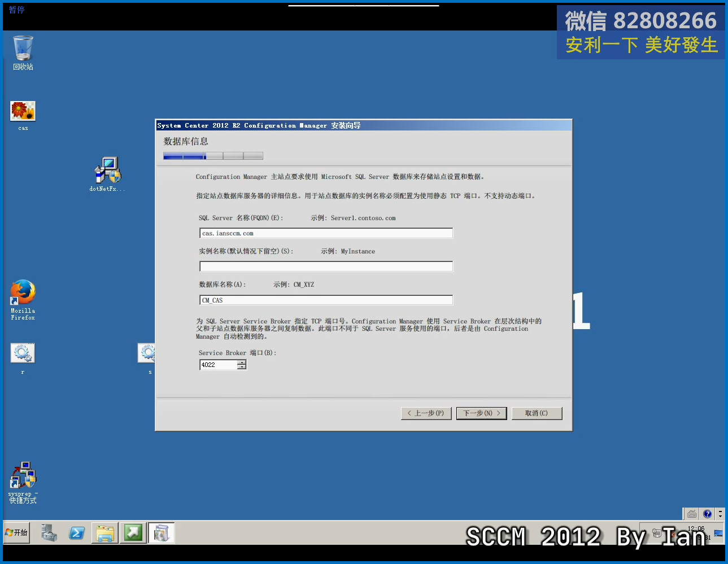The image size is (728, 564).
Task: Open the dotNetFx installer desktop icon
Action: [x=107, y=174]
